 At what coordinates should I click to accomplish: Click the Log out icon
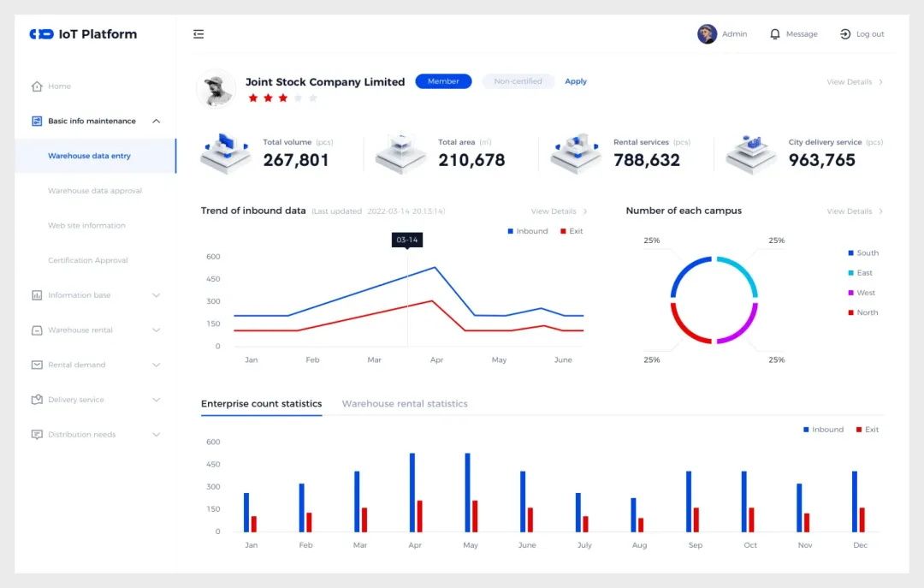845,34
